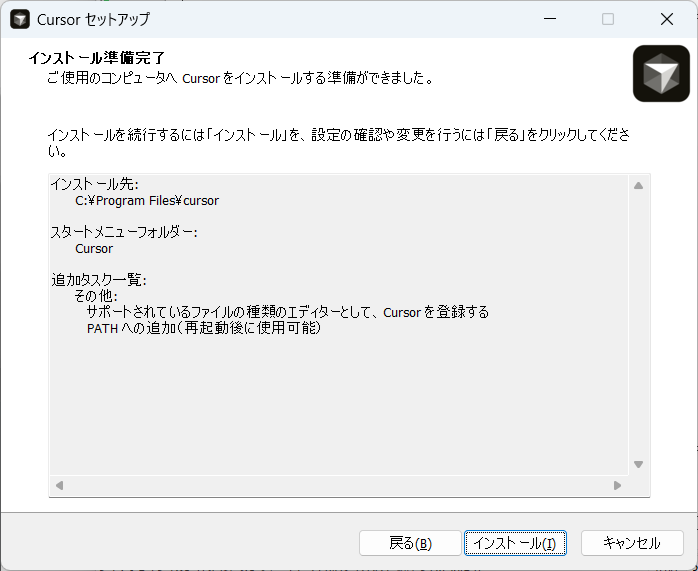Click the インストール準備完了 heading
This screenshot has height=571, width=698.
pyautogui.click(x=96, y=58)
